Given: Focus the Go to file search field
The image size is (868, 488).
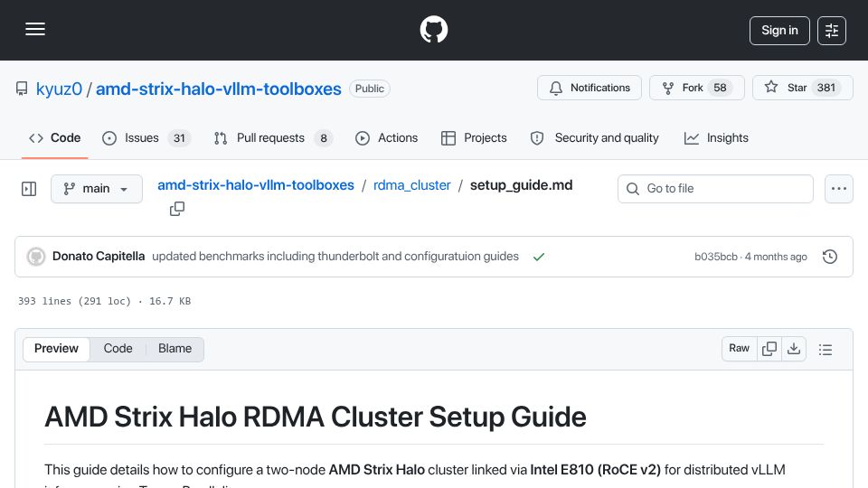Looking at the screenshot, I should click(x=715, y=189).
